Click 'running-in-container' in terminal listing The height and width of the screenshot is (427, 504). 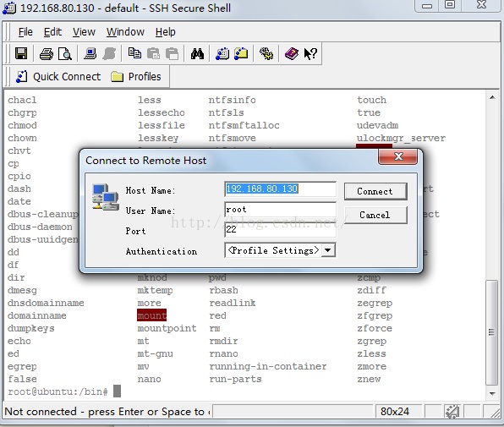point(268,367)
